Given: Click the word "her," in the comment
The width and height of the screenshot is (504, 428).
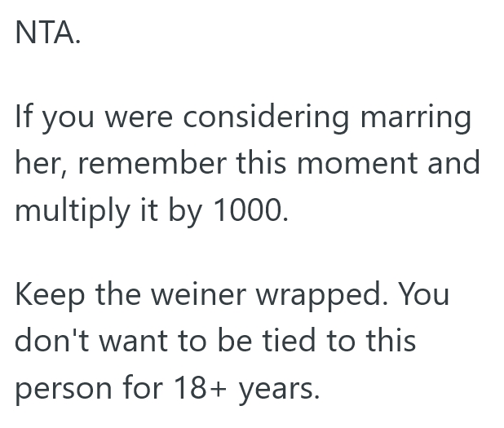Looking at the screenshot, I should [41, 165].
